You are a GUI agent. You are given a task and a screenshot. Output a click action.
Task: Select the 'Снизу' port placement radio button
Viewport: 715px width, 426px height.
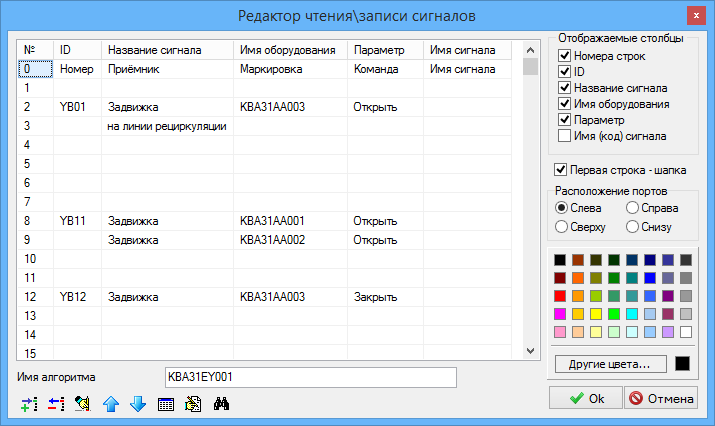point(632,227)
